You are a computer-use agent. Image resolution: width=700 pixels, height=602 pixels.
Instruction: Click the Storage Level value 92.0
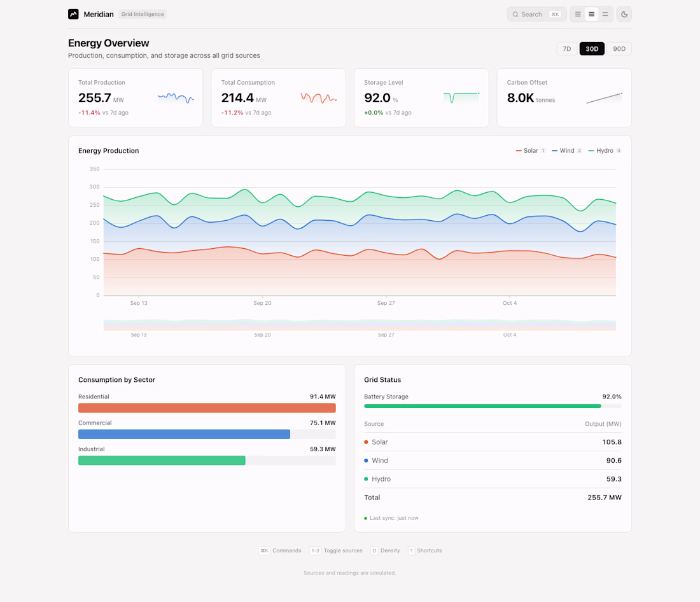tap(377, 97)
